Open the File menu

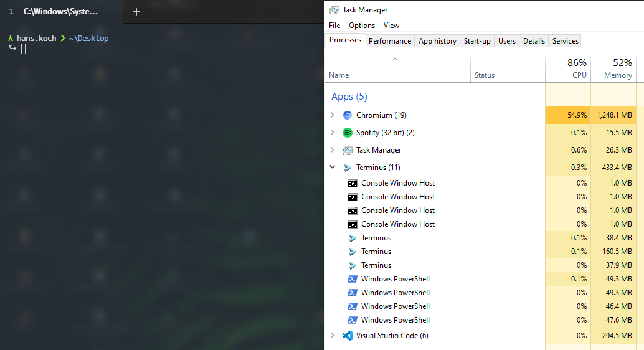pyautogui.click(x=334, y=26)
